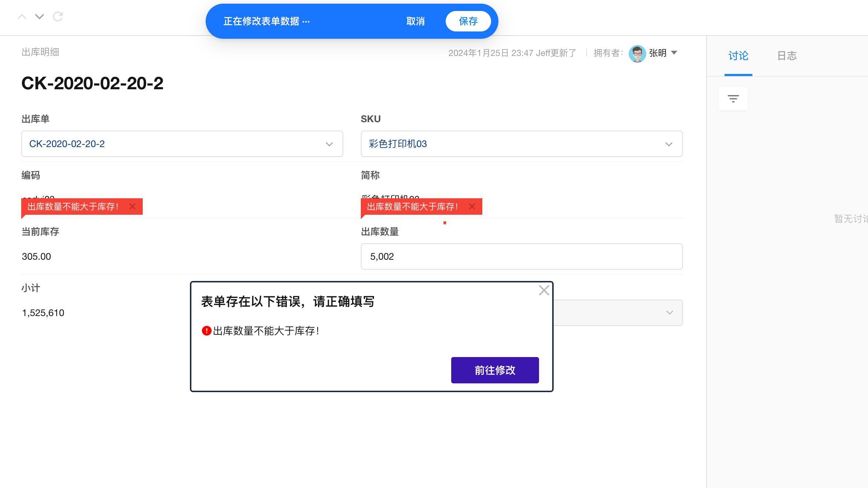868x488 pixels.
Task: Dismiss error tooltip above 出库数量
Action: 472,207
